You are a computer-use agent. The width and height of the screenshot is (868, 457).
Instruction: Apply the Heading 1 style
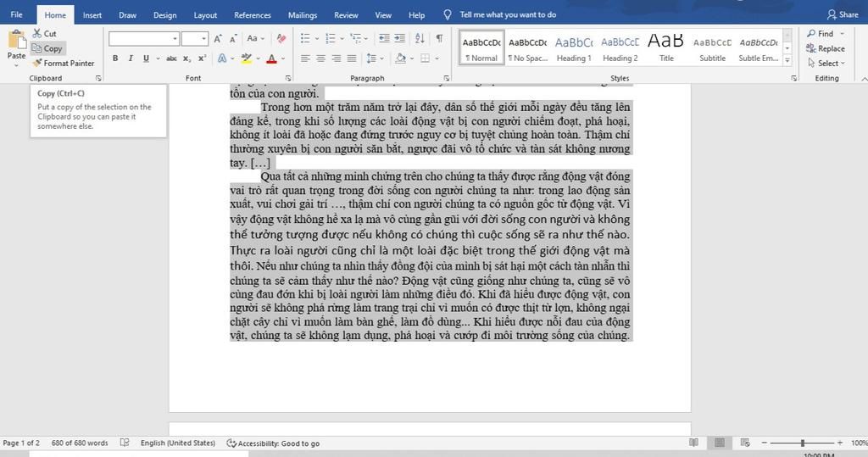point(574,48)
